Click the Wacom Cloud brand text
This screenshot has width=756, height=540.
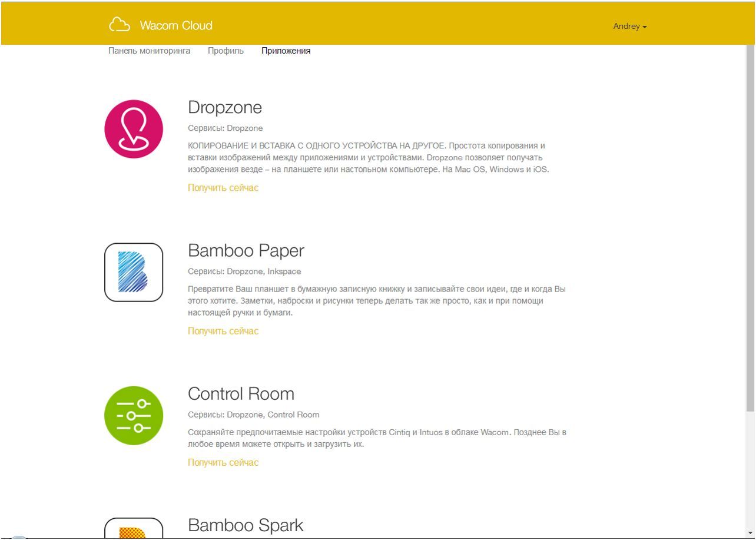point(176,25)
